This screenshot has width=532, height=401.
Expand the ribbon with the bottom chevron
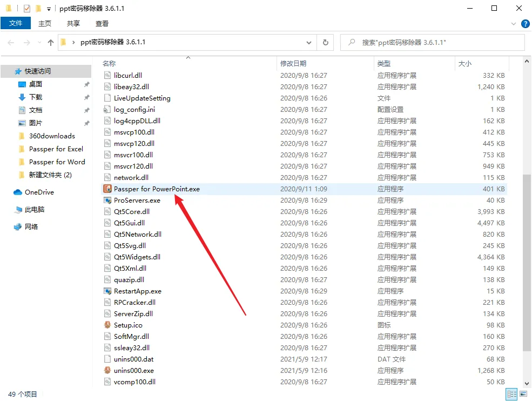coord(513,23)
